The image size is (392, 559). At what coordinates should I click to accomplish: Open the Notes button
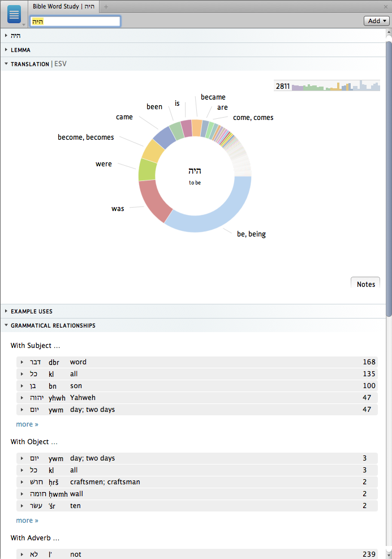[x=365, y=284]
